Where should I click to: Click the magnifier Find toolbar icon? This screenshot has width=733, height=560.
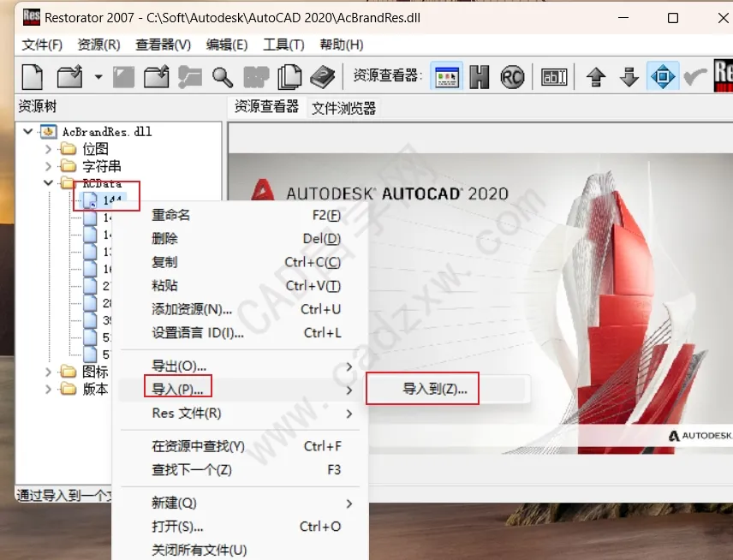tap(223, 77)
